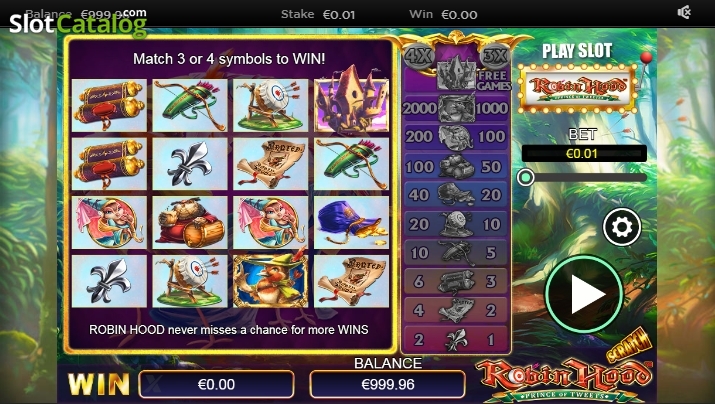Click the balance €999.96 display
715x404 pixels.
click(388, 384)
